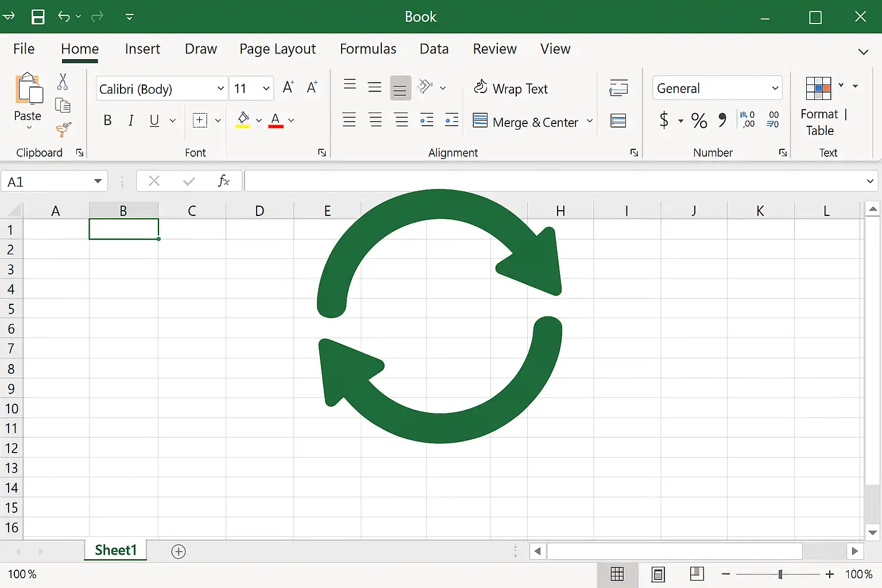Toggle Bold formatting
Image resolution: width=882 pixels, height=588 pixels.
(107, 120)
